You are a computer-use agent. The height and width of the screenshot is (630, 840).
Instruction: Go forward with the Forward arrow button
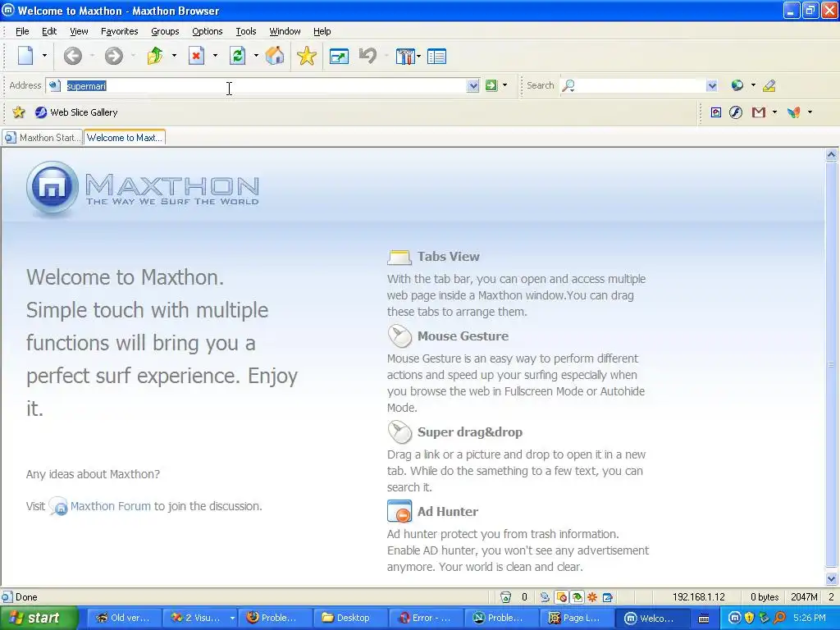(x=113, y=56)
